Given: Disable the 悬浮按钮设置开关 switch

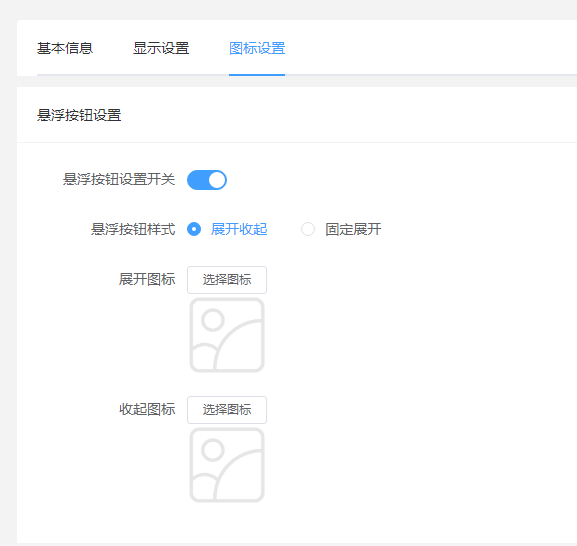Looking at the screenshot, I should [x=207, y=180].
